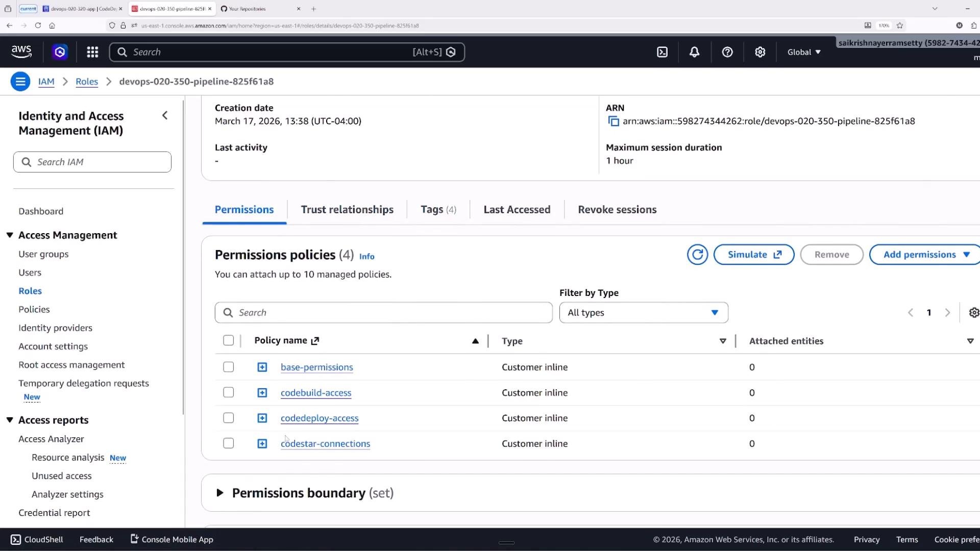Click the browser home icon
Viewport: 980px width, 551px height.
coord(52,26)
